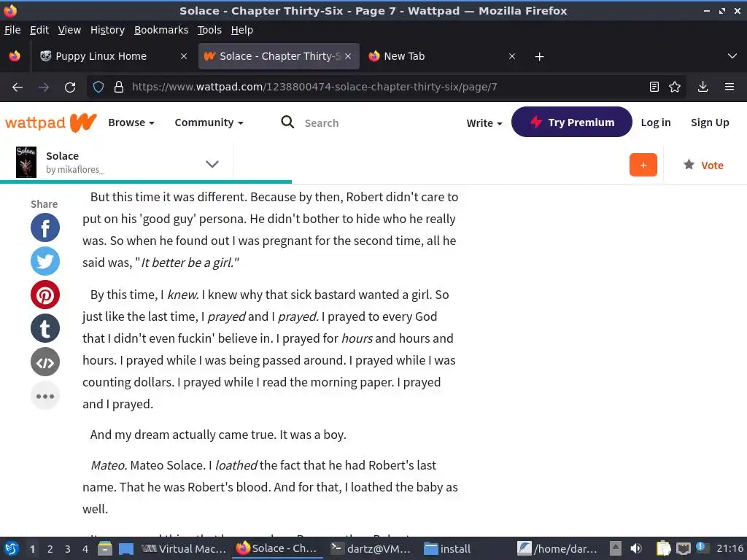Expand the Browse dropdown
The width and height of the screenshot is (747, 560).
(x=131, y=122)
